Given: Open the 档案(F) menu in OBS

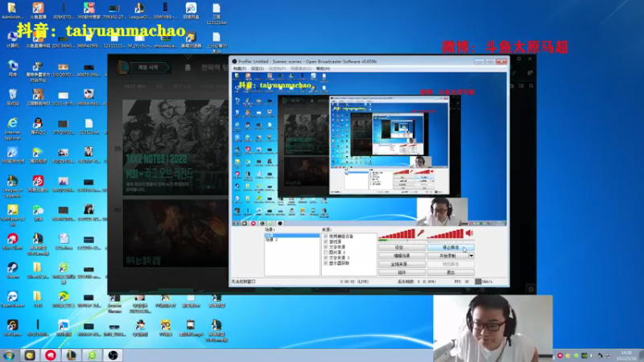Looking at the screenshot, I should [x=239, y=68].
